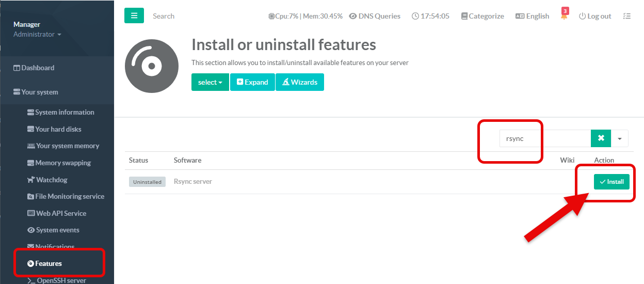This screenshot has width=644, height=284.
Task: Click the task list icon at top right
Action: [627, 16]
